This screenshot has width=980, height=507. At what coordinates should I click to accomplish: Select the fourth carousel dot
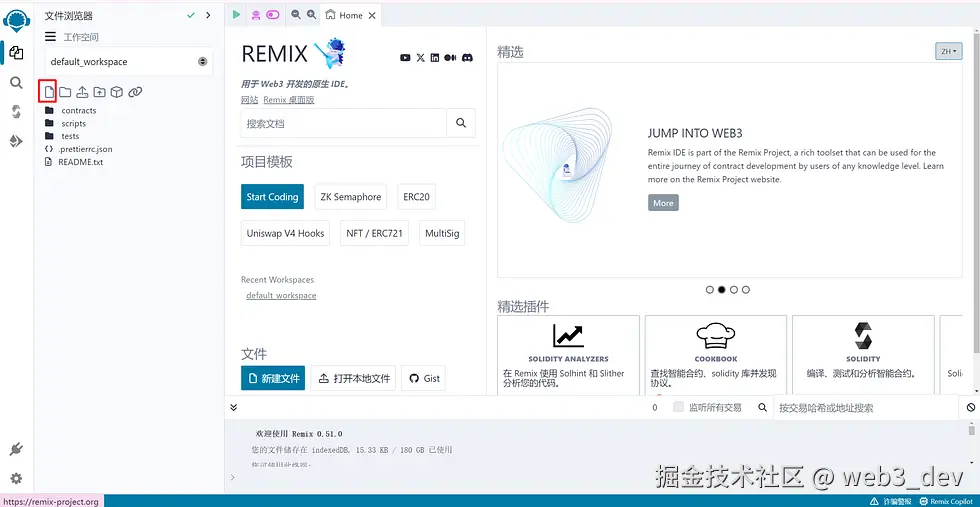746,289
